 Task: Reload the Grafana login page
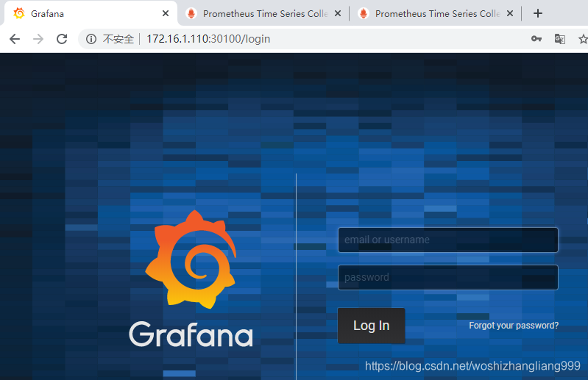click(x=62, y=39)
